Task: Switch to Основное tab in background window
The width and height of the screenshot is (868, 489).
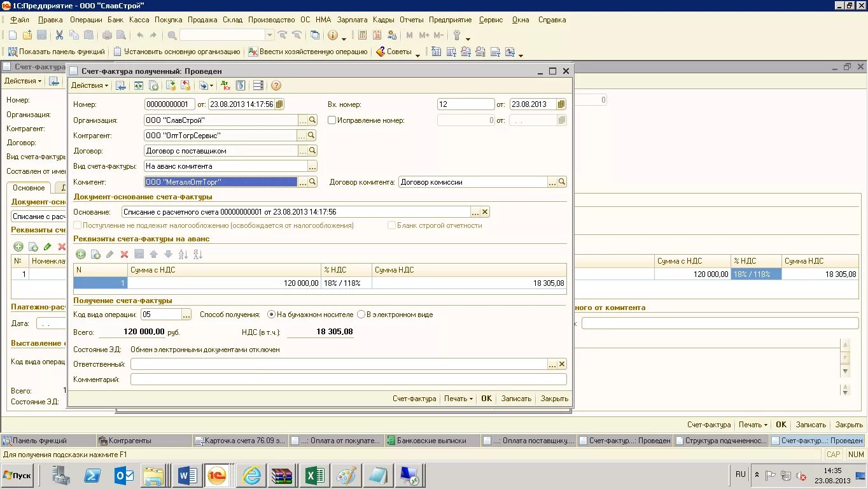Action: [29, 188]
